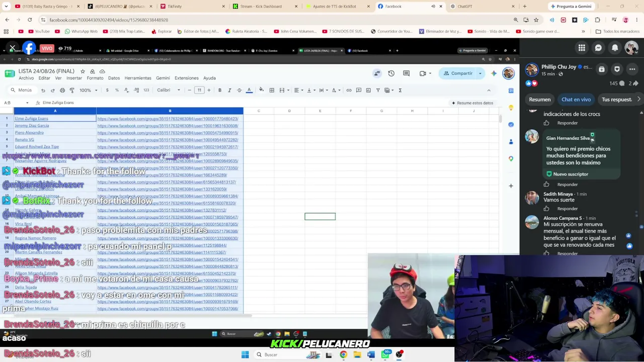
Task: Open the Insertar menu in Sheets
Action: pyautogui.click(x=74, y=78)
